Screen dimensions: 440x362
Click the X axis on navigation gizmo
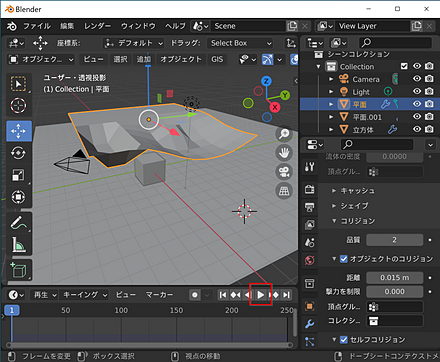coord(275,107)
